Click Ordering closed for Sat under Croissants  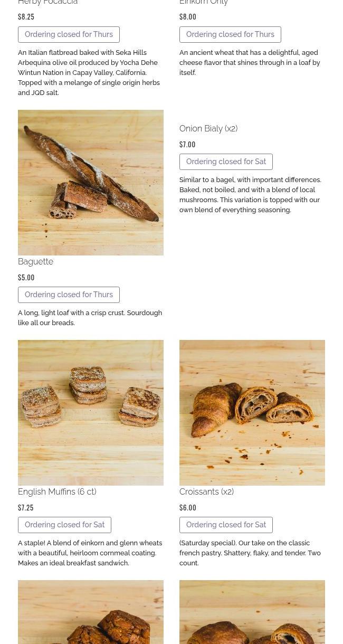click(226, 525)
